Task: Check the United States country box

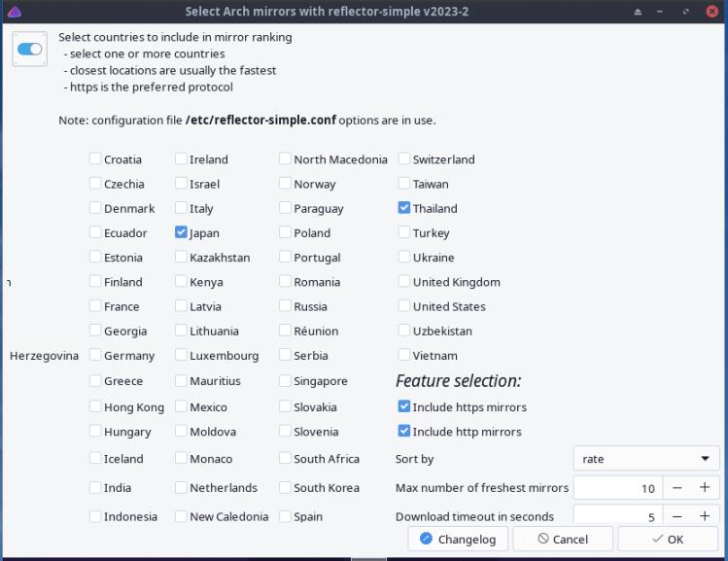Action: (x=404, y=306)
